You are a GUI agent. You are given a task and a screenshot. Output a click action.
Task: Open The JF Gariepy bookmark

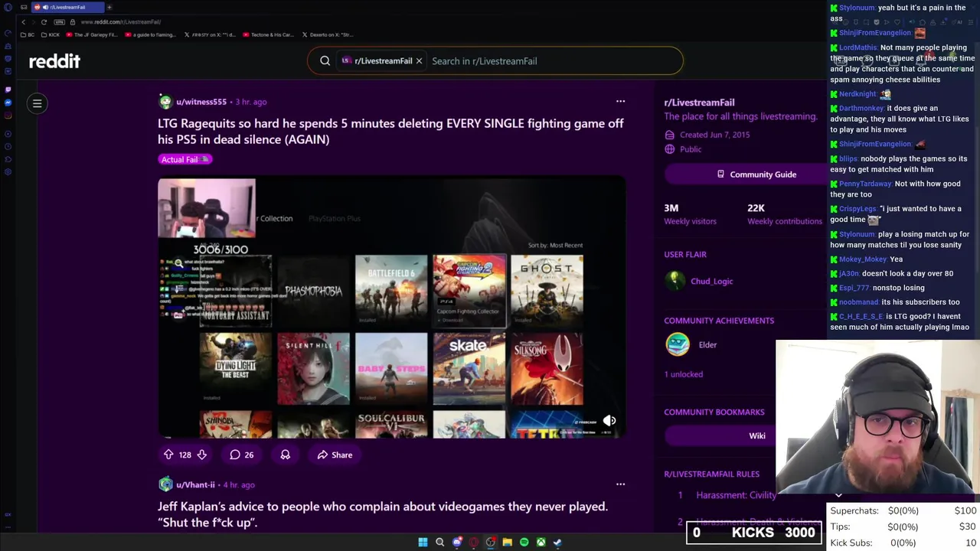tap(92, 34)
